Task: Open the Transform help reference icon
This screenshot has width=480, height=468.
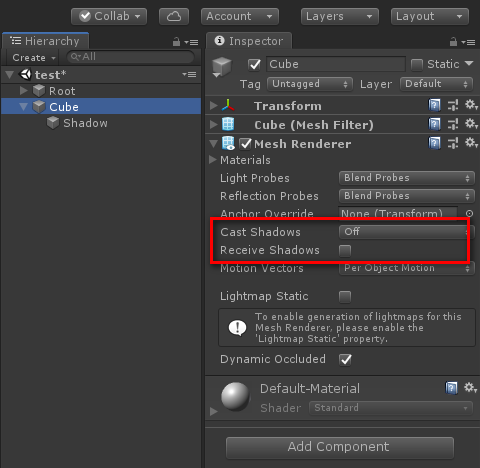Action: pos(434,105)
